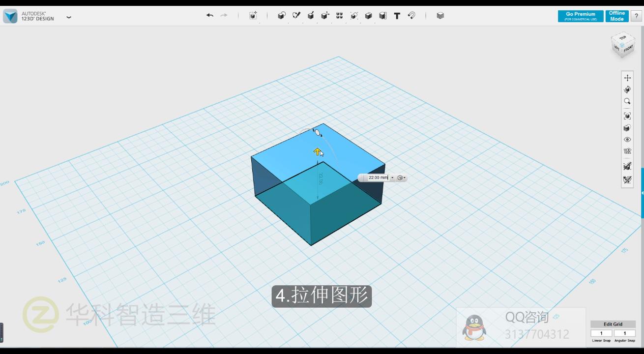Click the Angular Snap value field
Image resolution: width=644 pixels, height=354 pixels.
pyautogui.click(x=625, y=333)
